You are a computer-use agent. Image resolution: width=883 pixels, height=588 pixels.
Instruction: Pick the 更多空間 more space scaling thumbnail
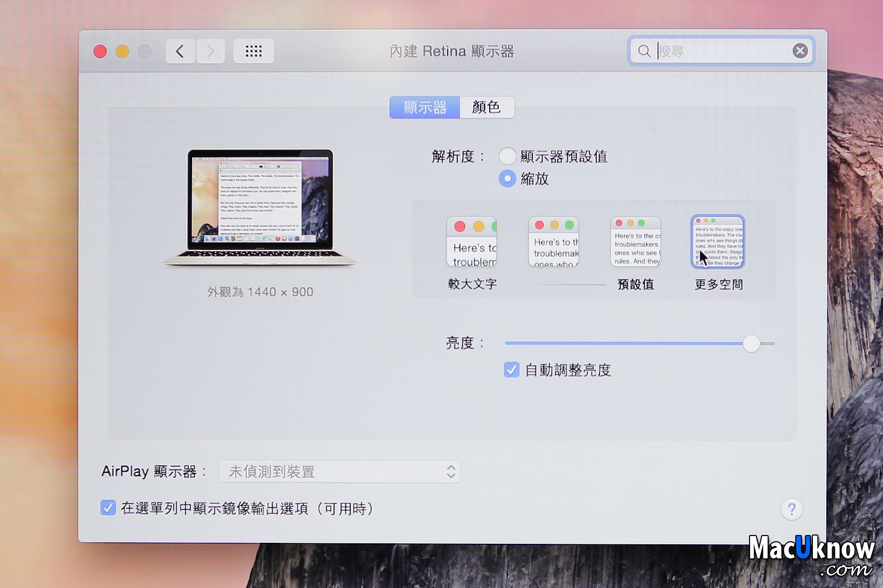click(718, 242)
